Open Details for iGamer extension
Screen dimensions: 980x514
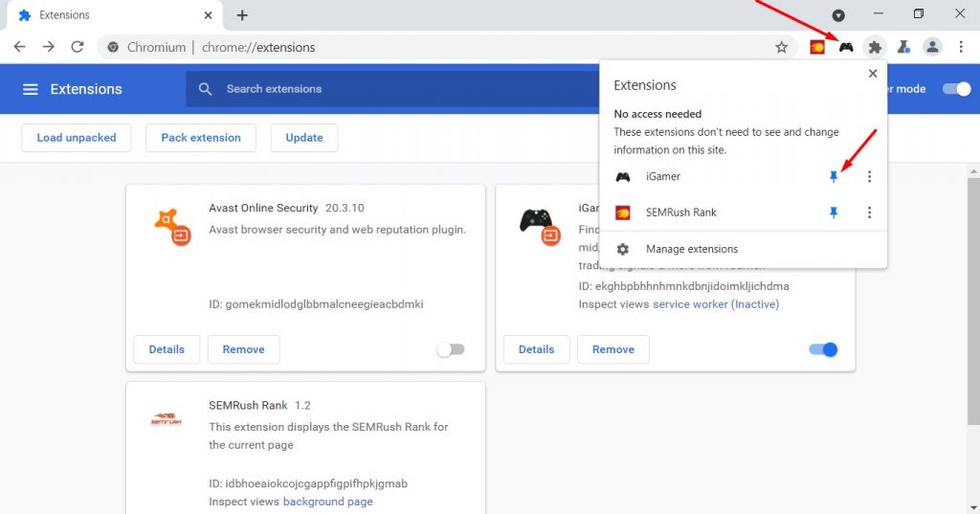pos(536,349)
